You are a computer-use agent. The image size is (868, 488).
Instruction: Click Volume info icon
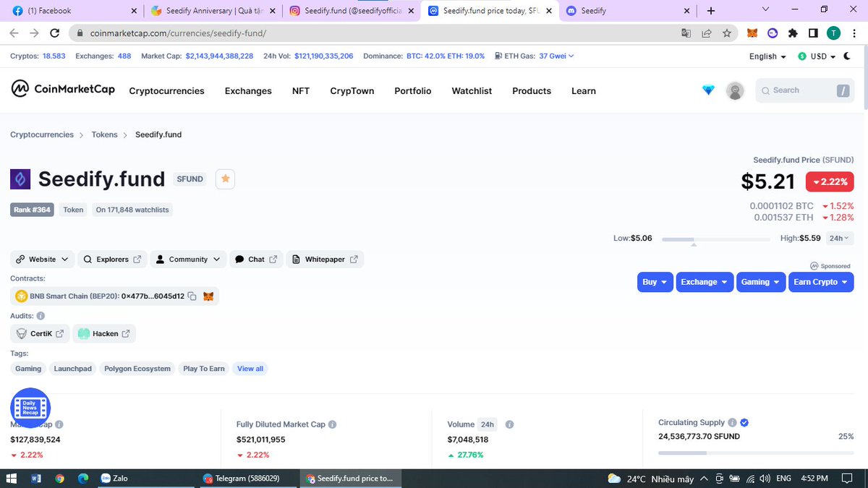click(x=509, y=424)
